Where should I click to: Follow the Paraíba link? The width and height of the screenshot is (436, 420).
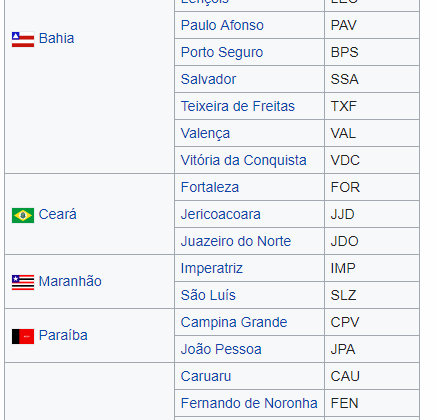[63, 335]
